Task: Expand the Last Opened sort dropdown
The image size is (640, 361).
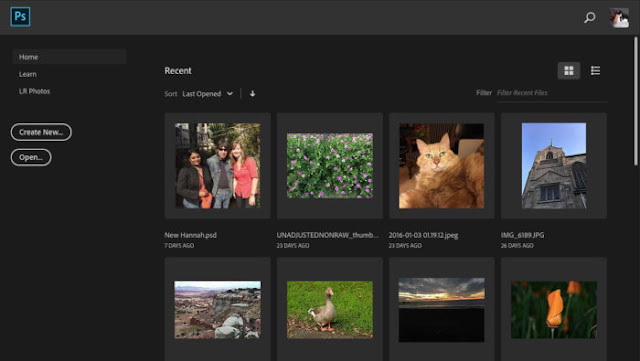Action: point(207,94)
